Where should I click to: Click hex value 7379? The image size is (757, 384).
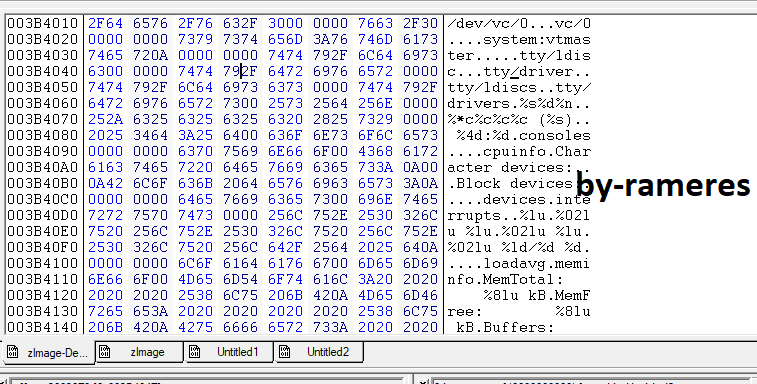pyautogui.click(x=196, y=39)
